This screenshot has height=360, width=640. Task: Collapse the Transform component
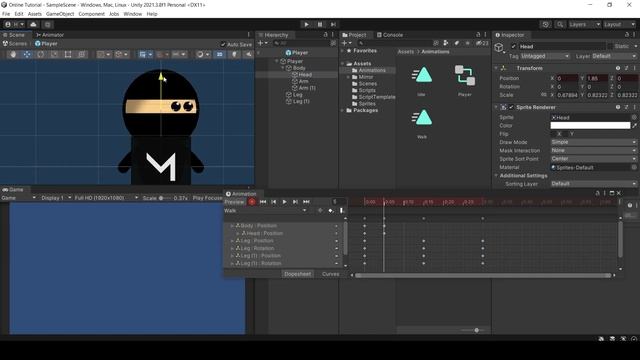click(496, 68)
